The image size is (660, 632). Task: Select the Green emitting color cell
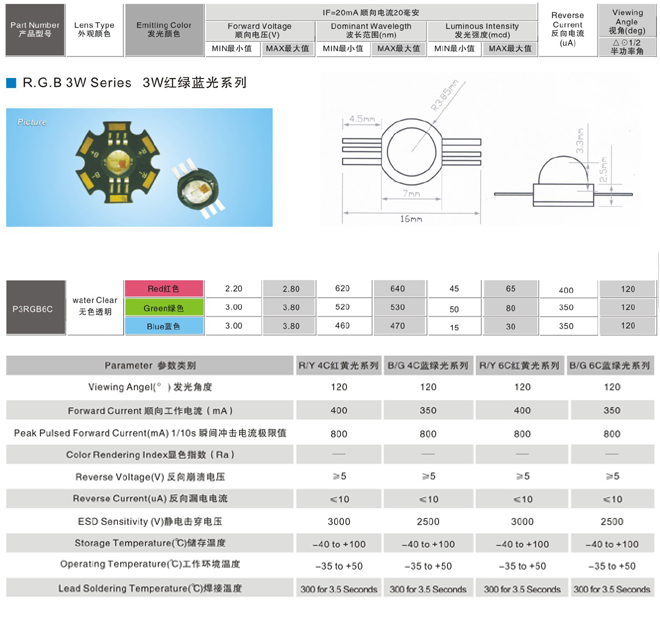(x=161, y=308)
